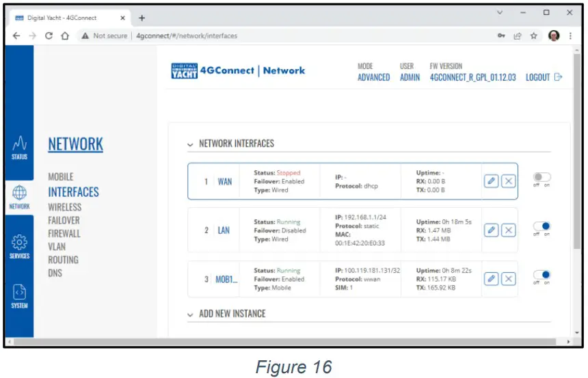Viewport: 588px width, 378px height.
Task: Click the WAN status Stopped text
Action: [289, 172]
